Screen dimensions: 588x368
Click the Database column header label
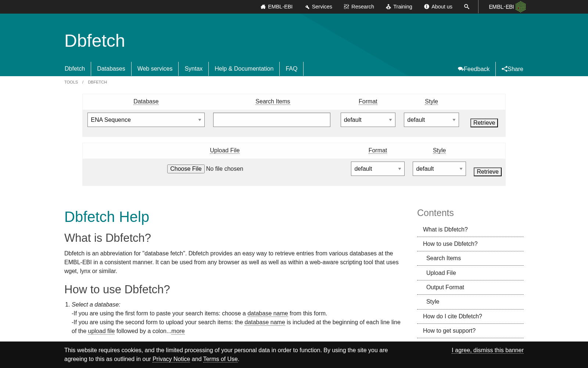146,102
